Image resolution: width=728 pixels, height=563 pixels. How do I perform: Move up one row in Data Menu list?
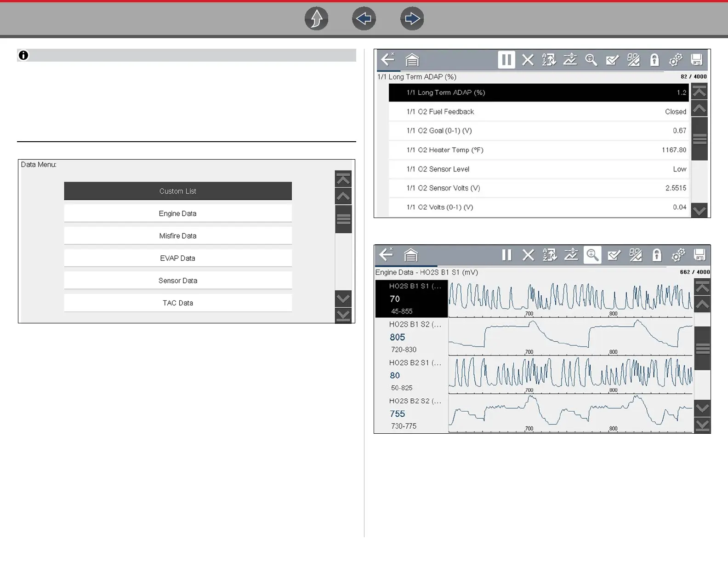pos(343,196)
